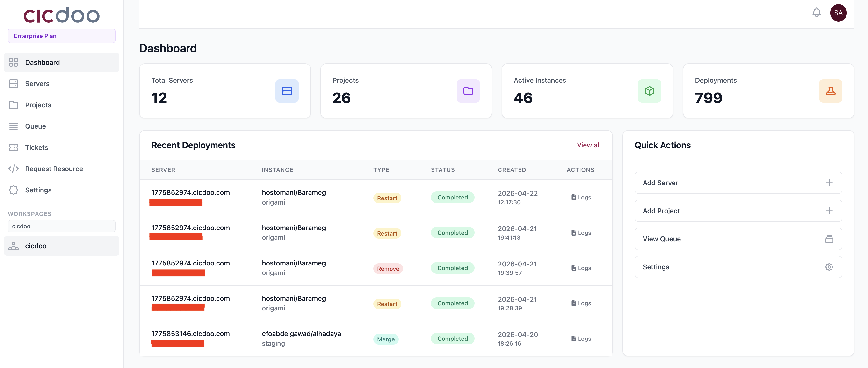
Task: Click the plus icon on Add Server
Action: (x=829, y=183)
